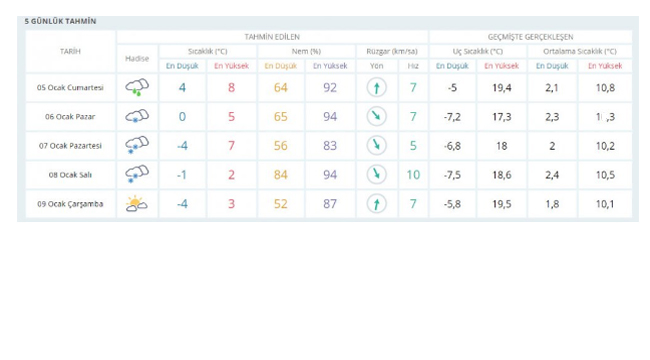This screenshot has height=360, width=650.
Task: Click wind speed value 10
Action: point(413,175)
